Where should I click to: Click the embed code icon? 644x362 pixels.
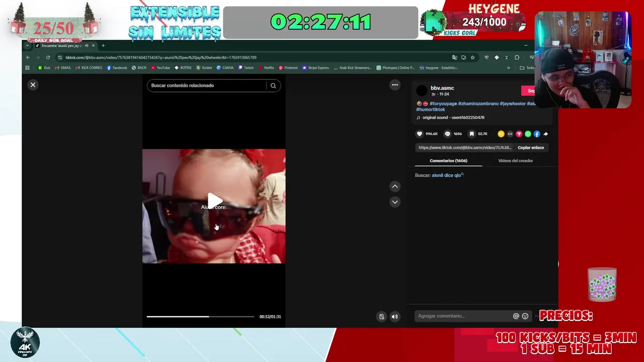point(510,134)
